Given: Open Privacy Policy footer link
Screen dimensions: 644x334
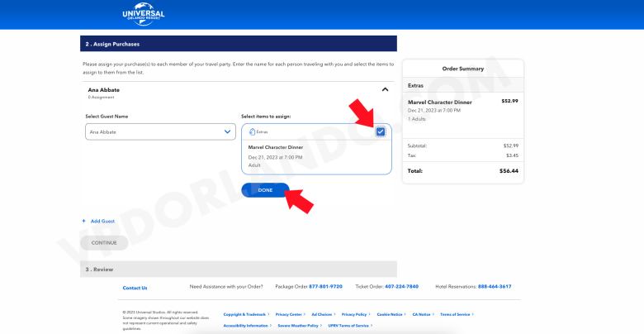Looking at the screenshot, I should [x=356, y=314].
